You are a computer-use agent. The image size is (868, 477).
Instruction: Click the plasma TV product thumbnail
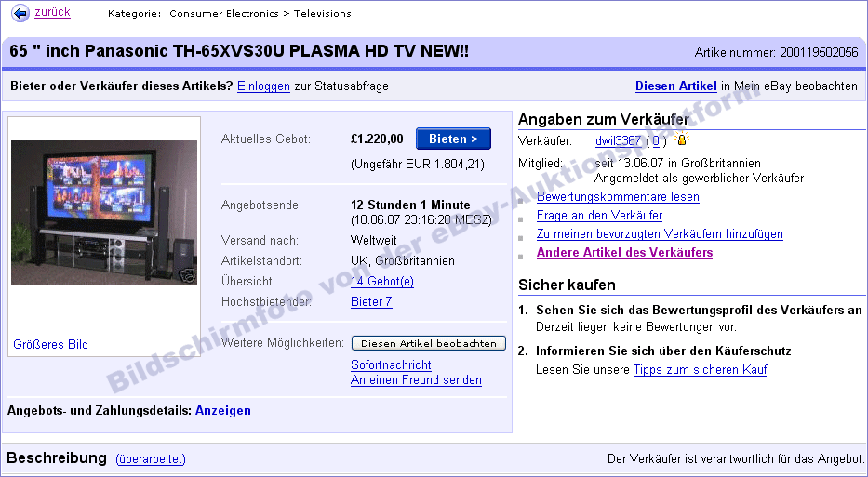104,213
